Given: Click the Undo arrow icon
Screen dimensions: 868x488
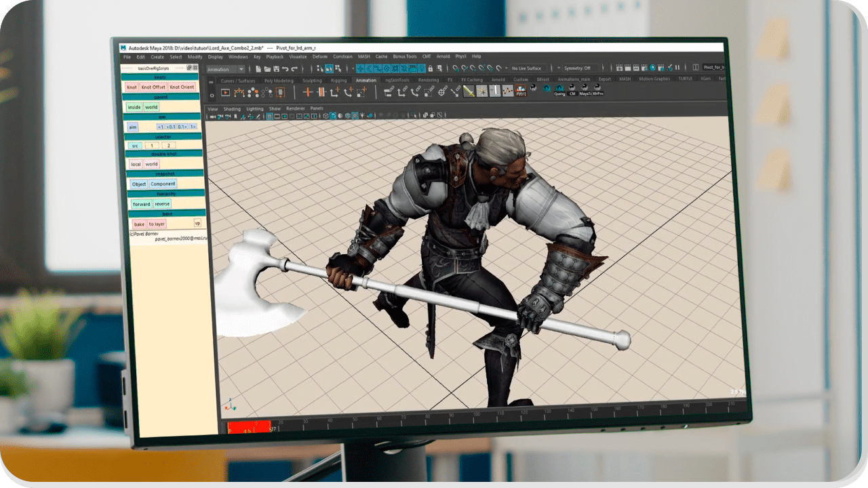Looking at the screenshot, I should pos(285,69).
